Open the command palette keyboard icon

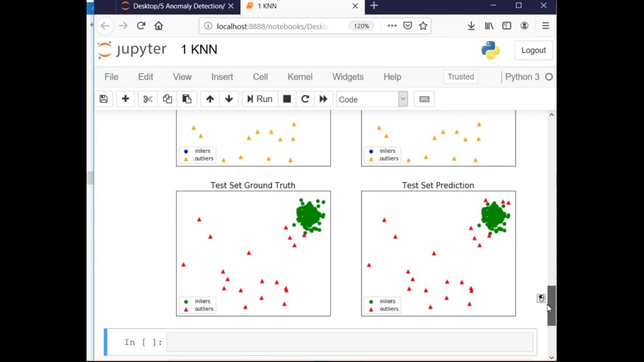(x=424, y=99)
